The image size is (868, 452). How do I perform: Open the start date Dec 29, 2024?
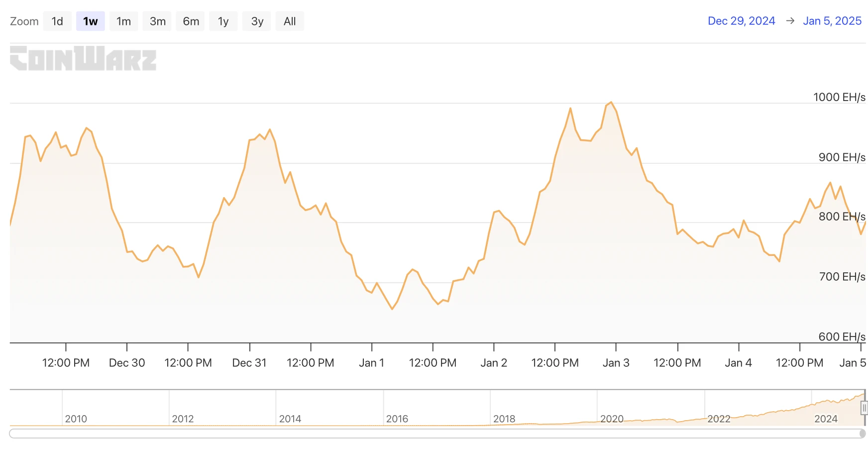742,21
